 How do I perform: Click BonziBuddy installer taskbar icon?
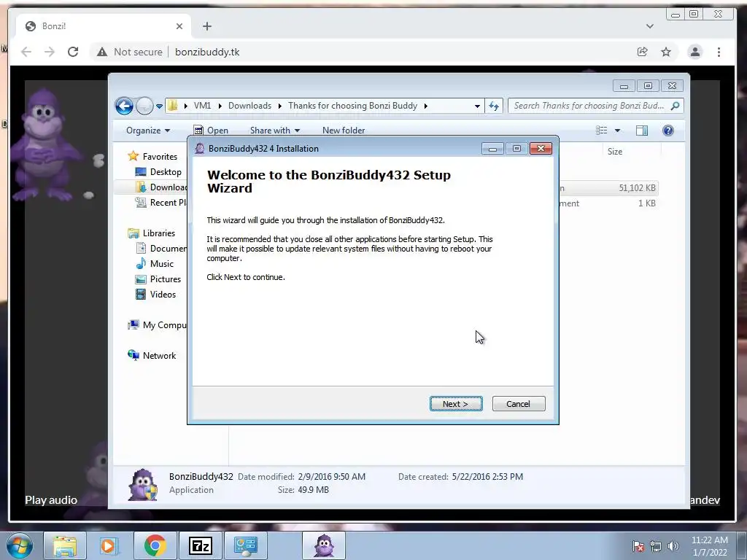324,545
